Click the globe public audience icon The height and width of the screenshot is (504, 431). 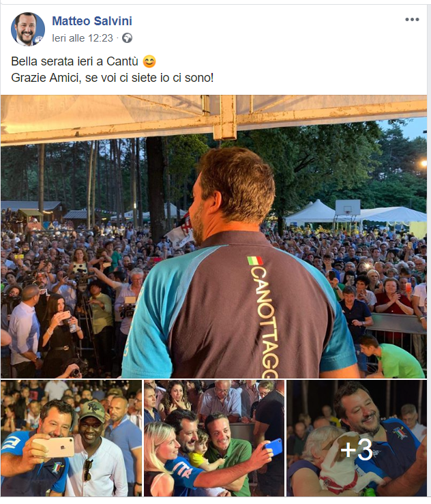[128, 38]
